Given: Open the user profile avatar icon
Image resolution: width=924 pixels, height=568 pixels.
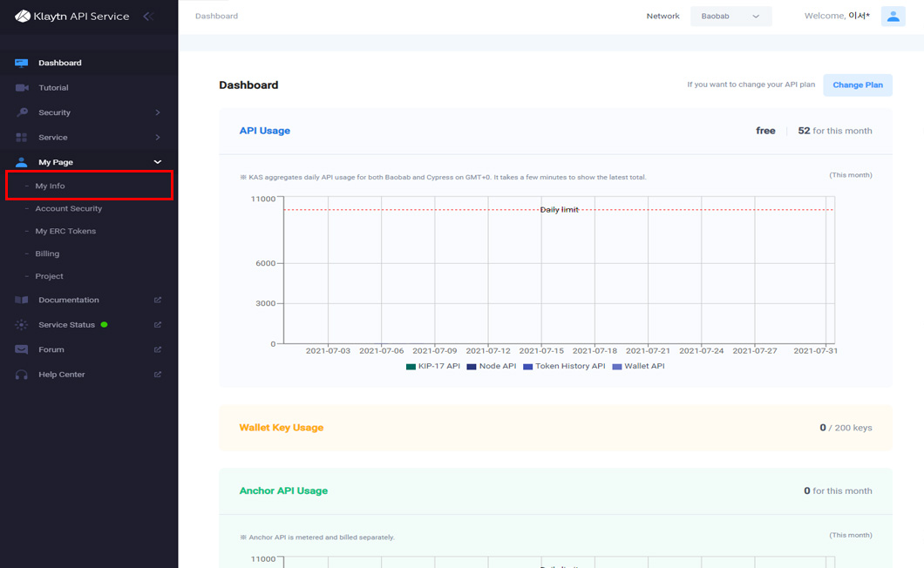Looking at the screenshot, I should click(893, 16).
